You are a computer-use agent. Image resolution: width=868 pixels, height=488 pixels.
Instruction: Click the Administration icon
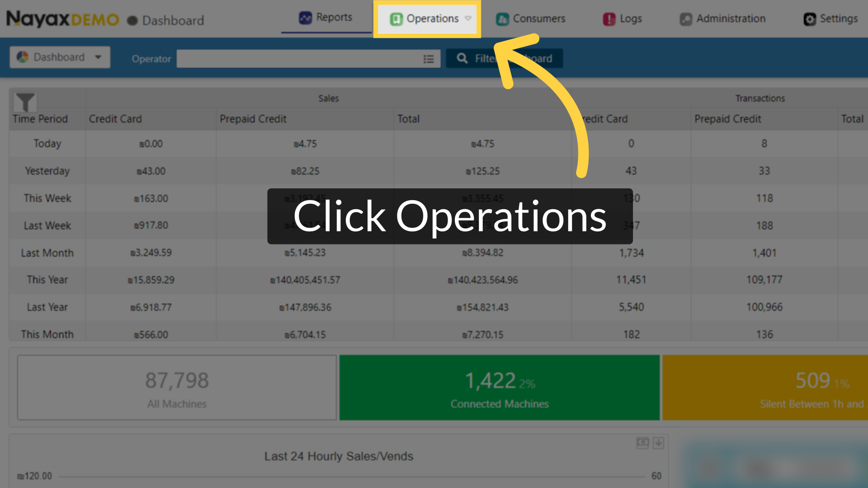[686, 19]
